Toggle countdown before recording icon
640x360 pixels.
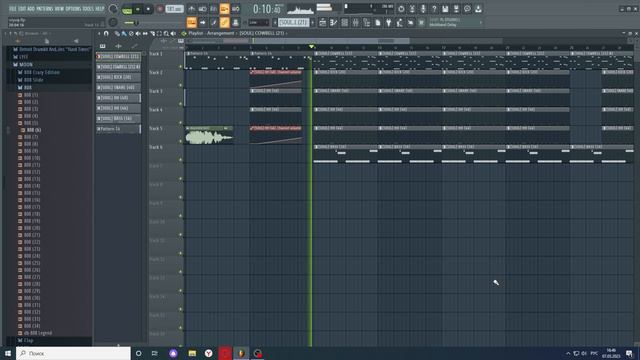coord(213,9)
